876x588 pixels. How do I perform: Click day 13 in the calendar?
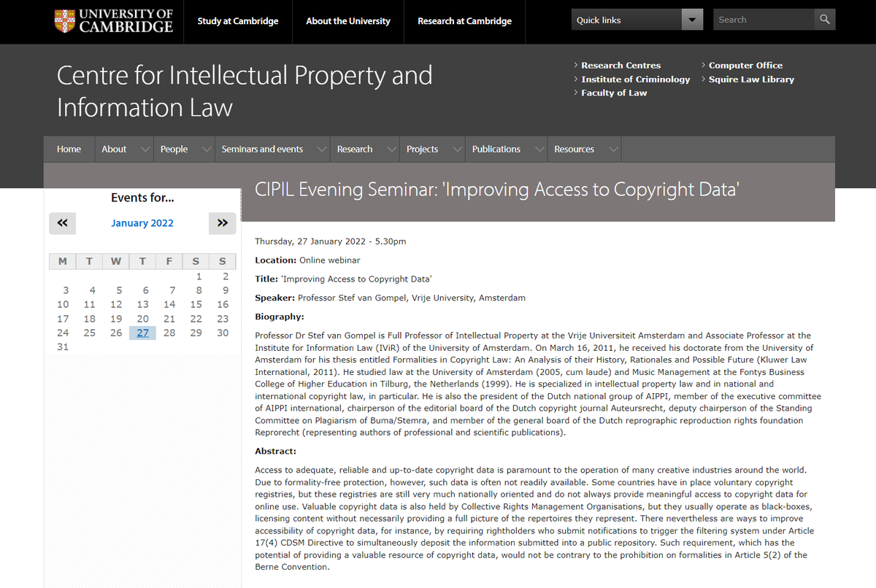pos(143,304)
